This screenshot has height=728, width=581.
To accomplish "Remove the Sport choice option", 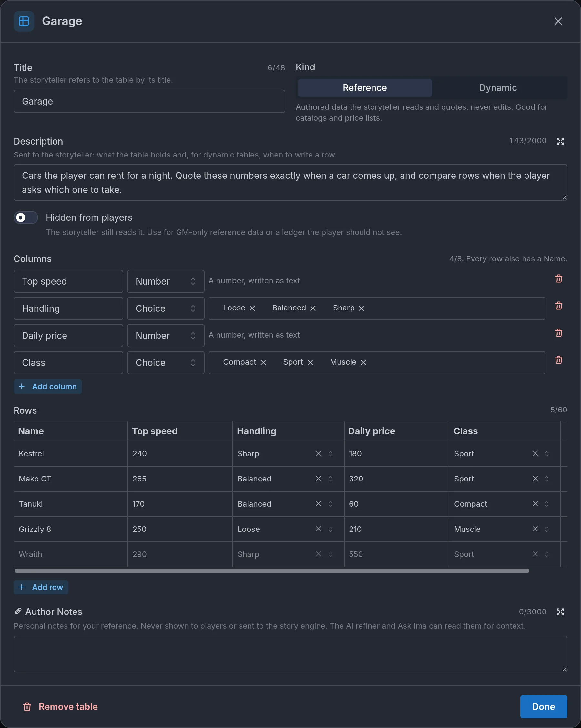I will pos(310,362).
